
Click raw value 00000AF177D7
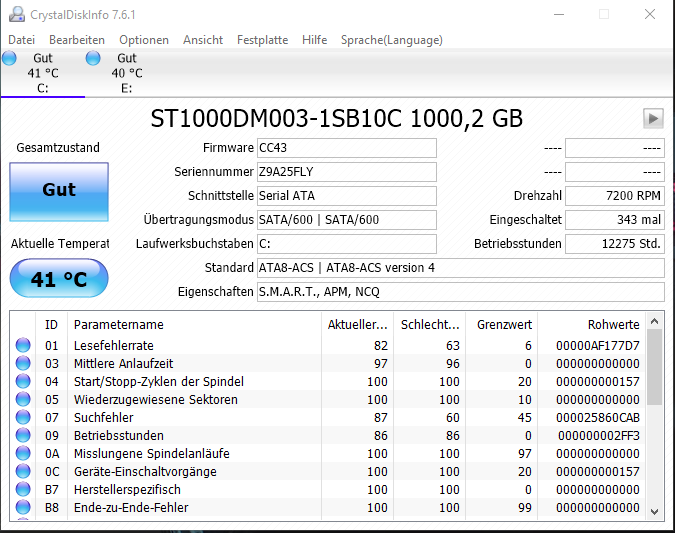click(x=598, y=346)
